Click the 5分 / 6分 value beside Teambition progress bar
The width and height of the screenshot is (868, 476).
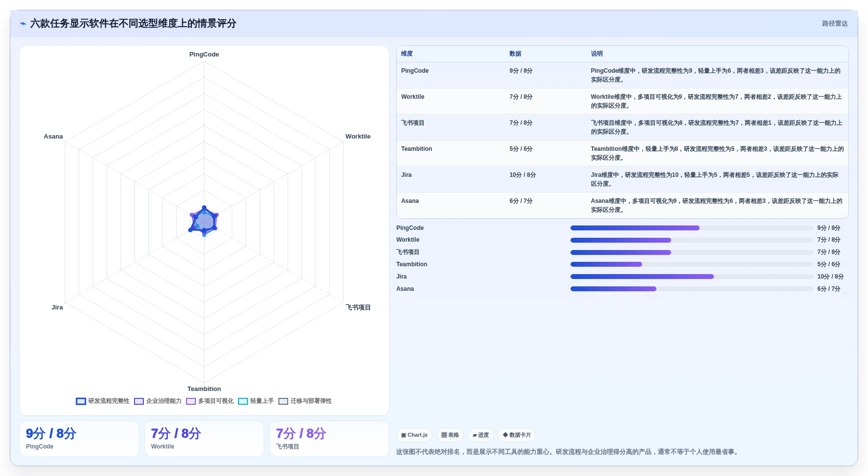[x=829, y=264]
